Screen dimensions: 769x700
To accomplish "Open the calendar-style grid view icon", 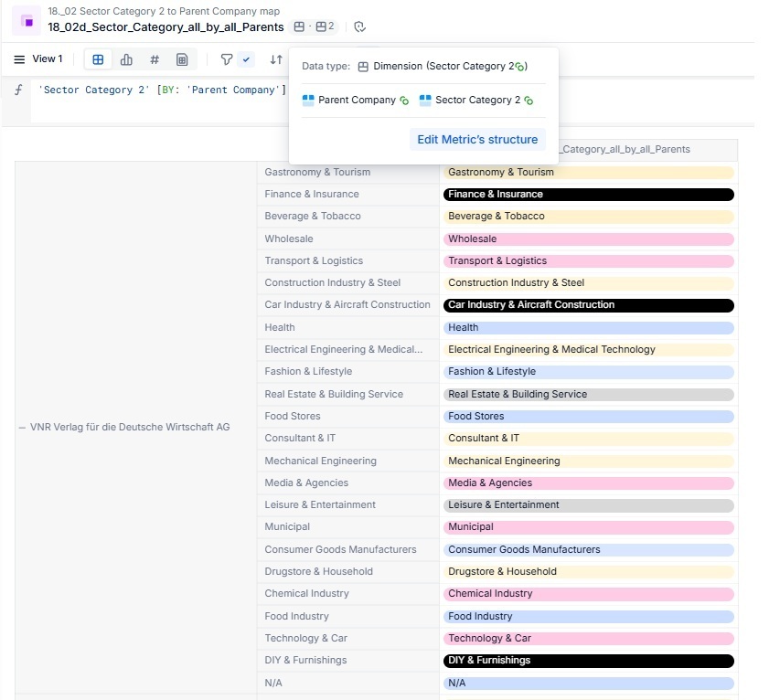I will [182, 59].
